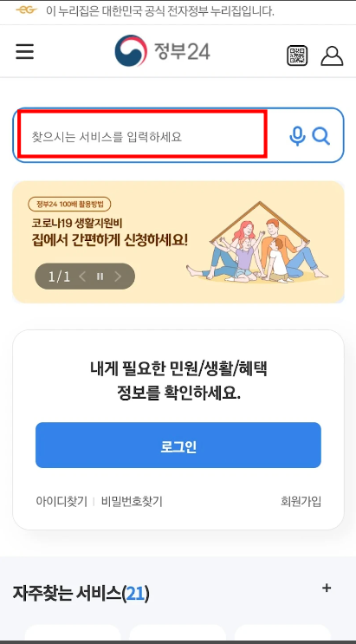The width and height of the screenshot is (356, 644).
Task: Open the 아이디찾기 link
Action: coord(61,502)
